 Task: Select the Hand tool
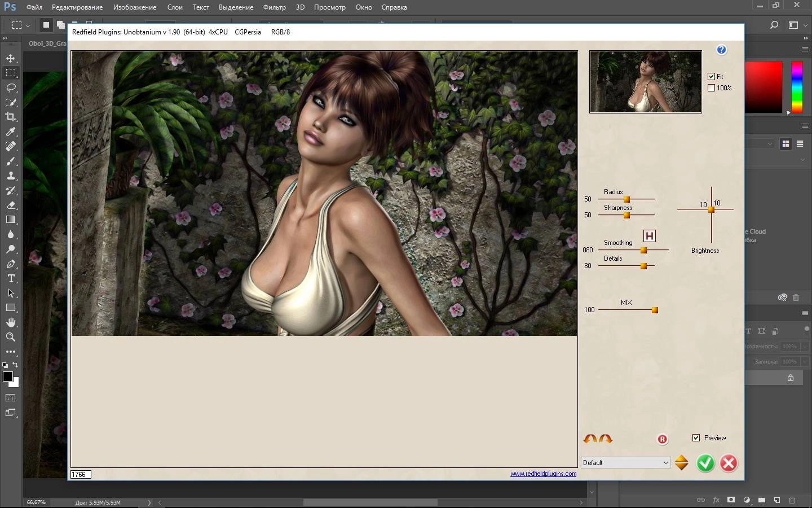11,322
